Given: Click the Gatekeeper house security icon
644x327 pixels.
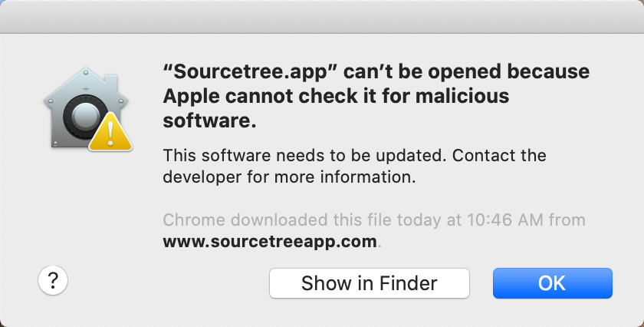Looking at the screenshot, I should (87, 108).
